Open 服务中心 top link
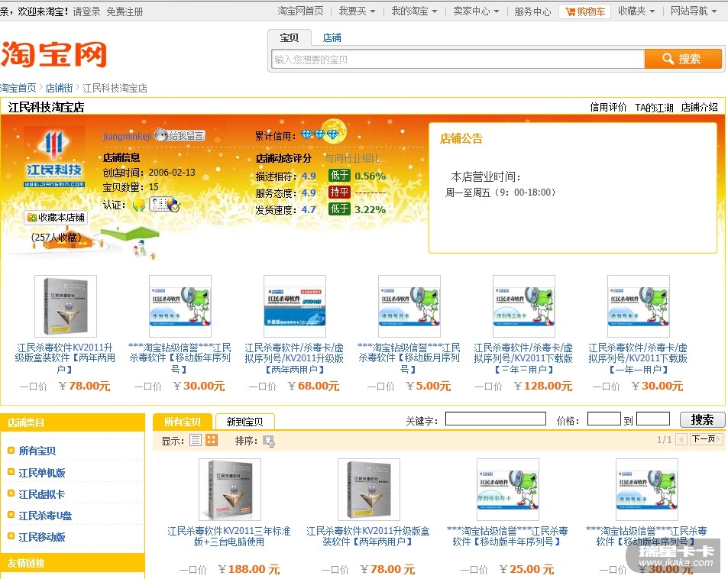Image resolution: width=728 pixels, height=579 pixels. (532, 11)
